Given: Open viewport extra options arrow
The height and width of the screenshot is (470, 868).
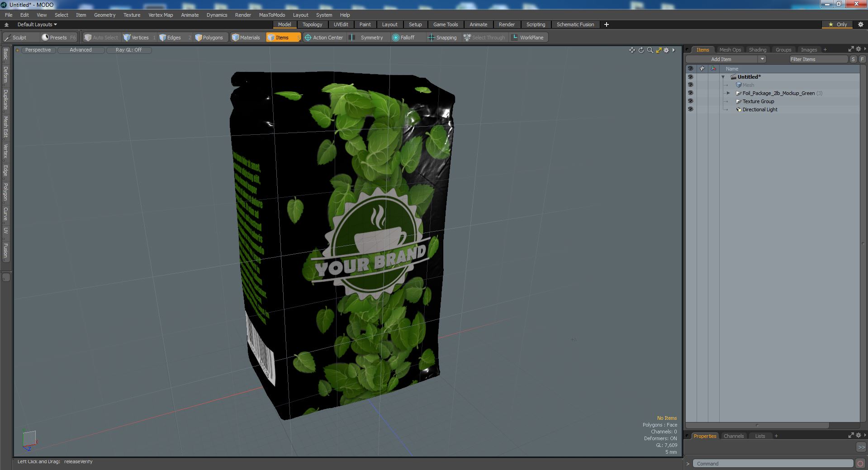Looking at the screenshot, I should pos(674,50).
